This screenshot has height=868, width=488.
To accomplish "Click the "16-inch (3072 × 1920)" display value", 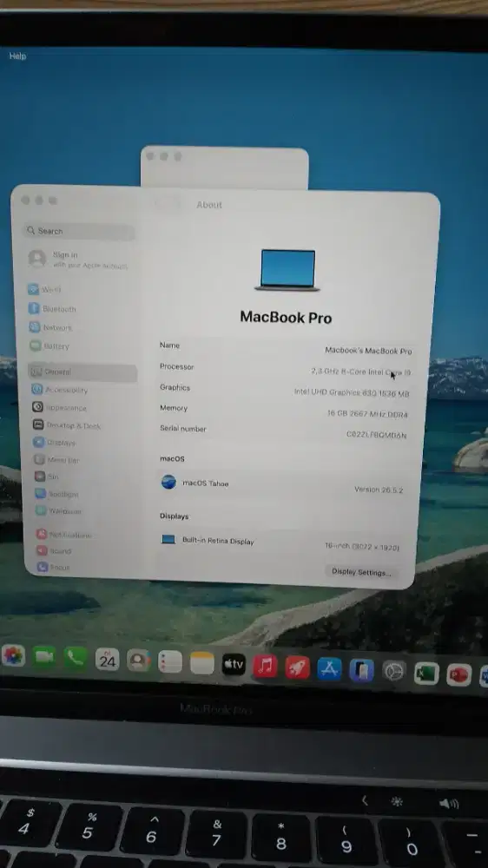I will tap(362, 547).
